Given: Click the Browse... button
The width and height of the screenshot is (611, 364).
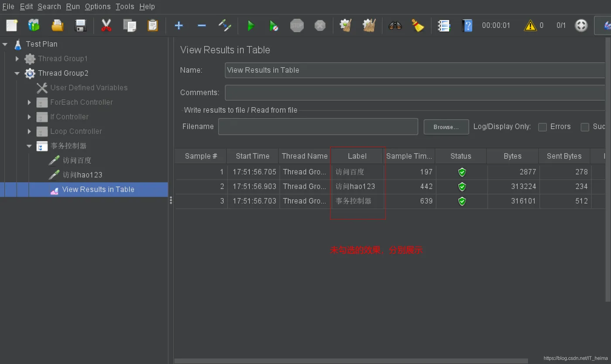Looking at the screenshot, I should (446, 127).
